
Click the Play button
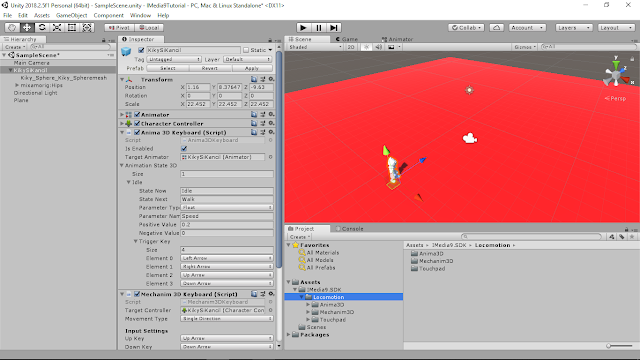[303, 28]
